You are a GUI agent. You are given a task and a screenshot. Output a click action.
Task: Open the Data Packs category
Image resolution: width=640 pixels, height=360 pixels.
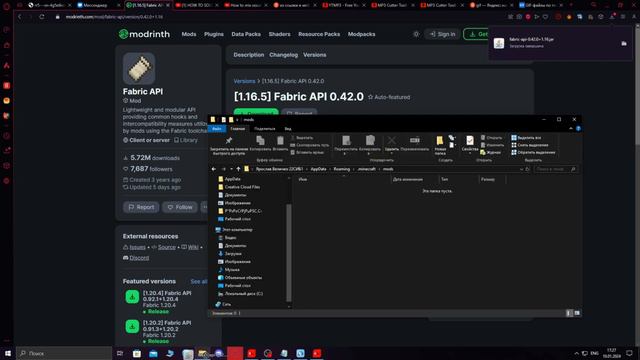coord(246,34)
